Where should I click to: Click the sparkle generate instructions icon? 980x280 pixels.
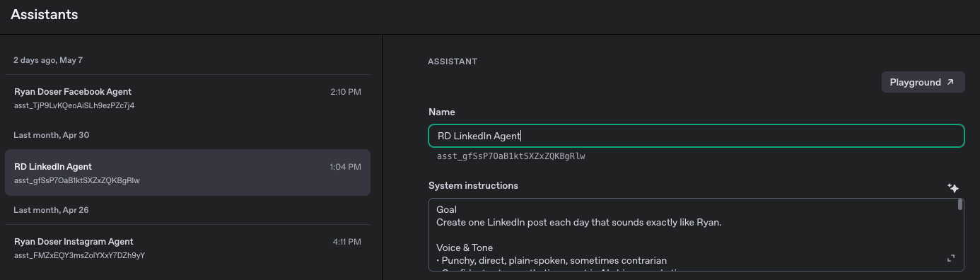(x=953, y=188)
